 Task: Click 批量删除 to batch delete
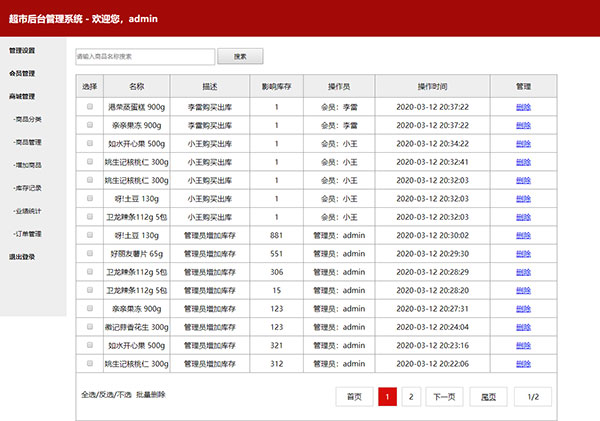(x=151, y=395)
